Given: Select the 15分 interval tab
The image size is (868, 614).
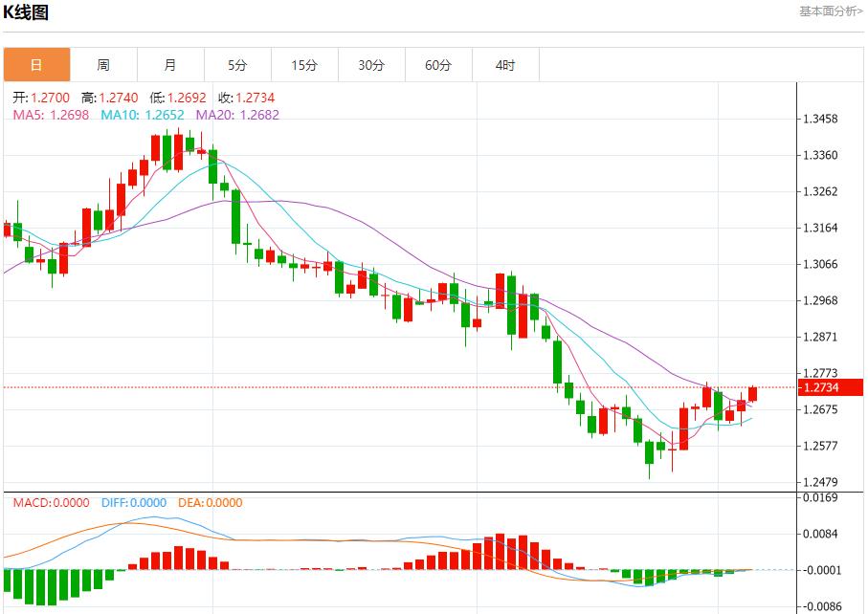Looking at the screenshot, I should coord(304,65).
